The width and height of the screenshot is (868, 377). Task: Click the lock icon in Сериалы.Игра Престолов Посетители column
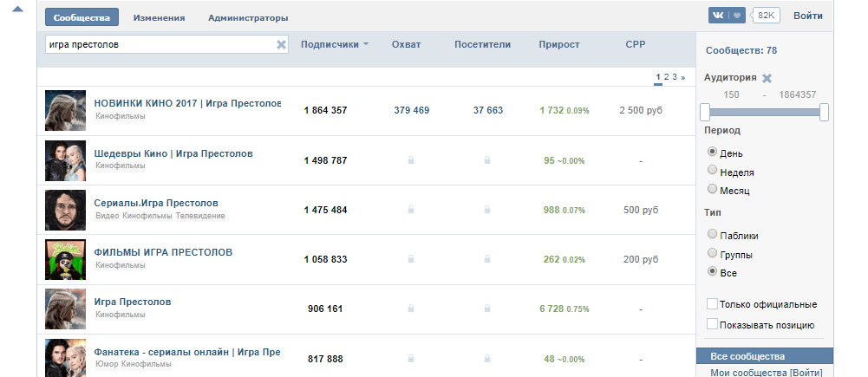coord(487,210)
